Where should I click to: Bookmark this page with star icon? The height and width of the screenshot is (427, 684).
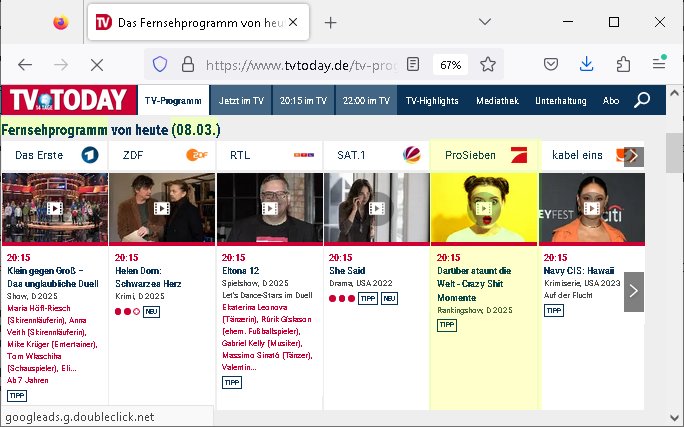pos(488,65)
